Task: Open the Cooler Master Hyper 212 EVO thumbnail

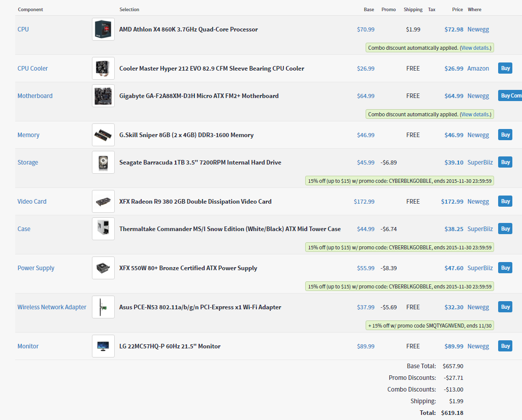Action: tap(103, 68)
